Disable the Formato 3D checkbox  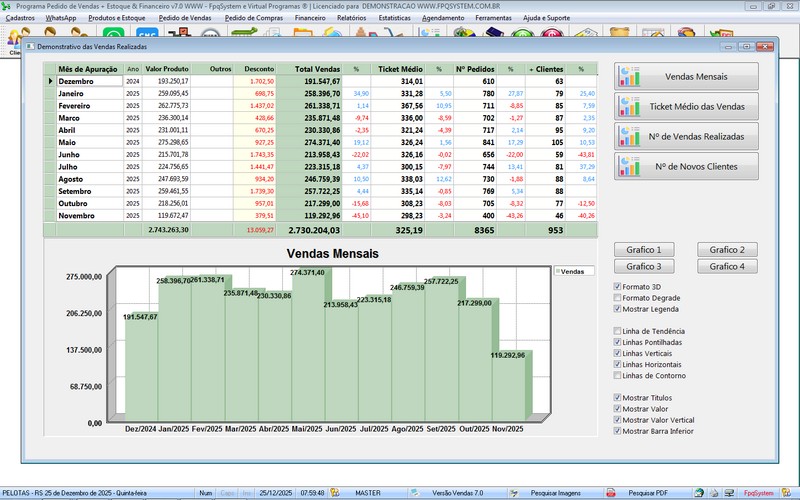[x=616, y=287]
